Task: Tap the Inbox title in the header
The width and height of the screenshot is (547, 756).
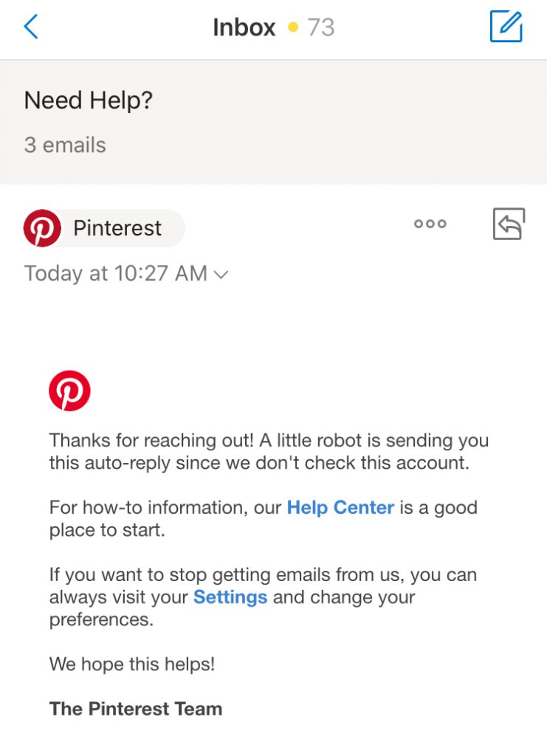Action: coord(244,28)
